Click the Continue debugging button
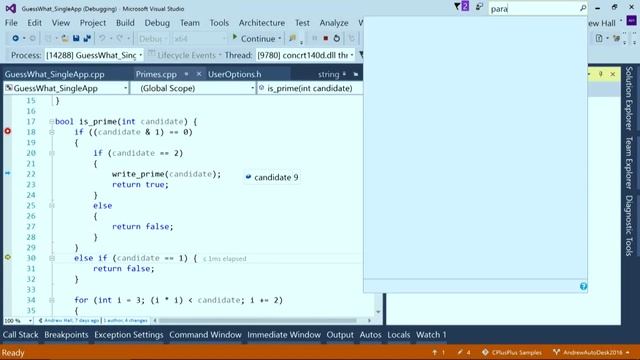640x360 pixels. tap(254, 39)
